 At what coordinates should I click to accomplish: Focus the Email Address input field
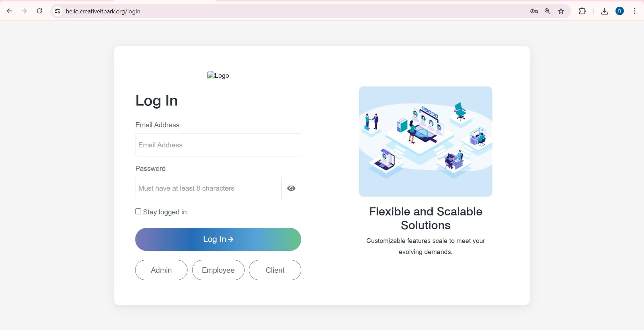click(218, 145)
